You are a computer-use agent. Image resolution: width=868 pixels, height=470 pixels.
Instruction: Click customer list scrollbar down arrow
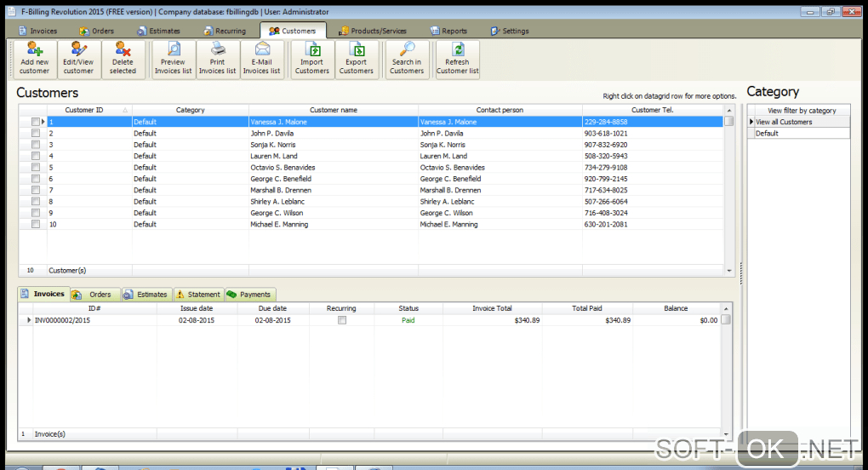pyautogui.click(x=729, y=271)
